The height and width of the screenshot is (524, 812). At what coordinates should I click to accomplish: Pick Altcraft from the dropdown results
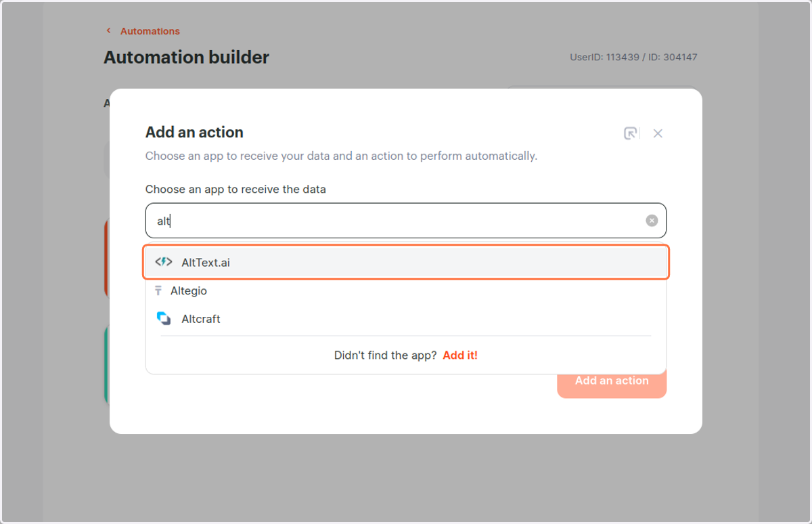coord(406,319)
